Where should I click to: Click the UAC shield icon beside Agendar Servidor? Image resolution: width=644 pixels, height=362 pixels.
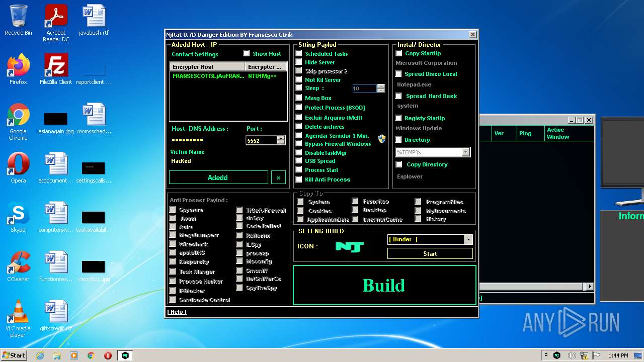(x=382, y=139)
